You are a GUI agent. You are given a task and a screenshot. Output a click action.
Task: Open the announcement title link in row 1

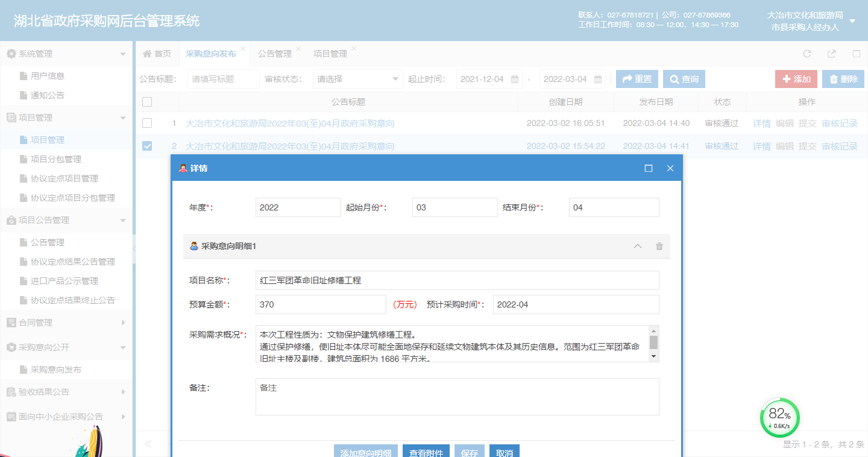coord(290,124)
